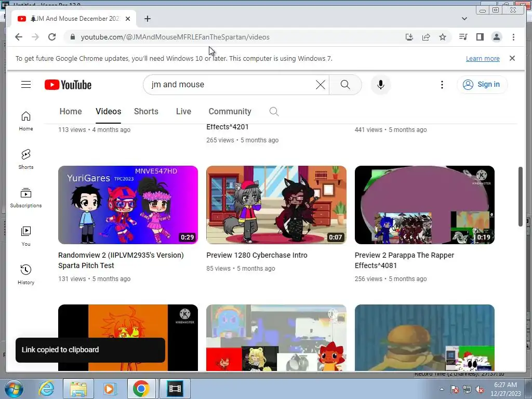Open Shorts in the left sidebar

(26, 159)
